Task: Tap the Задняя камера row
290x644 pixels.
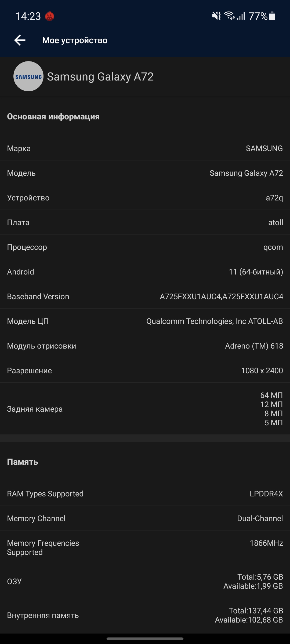Action: coord(145,409)
